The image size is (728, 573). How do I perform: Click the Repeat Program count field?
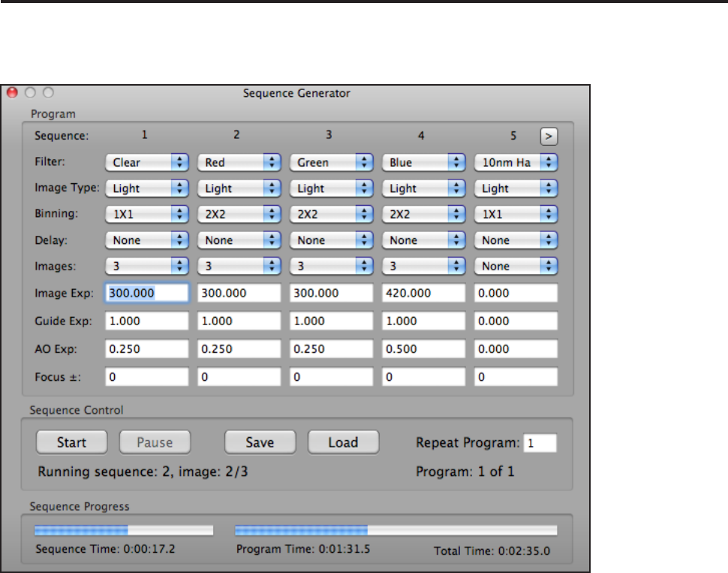coord(540,443)
